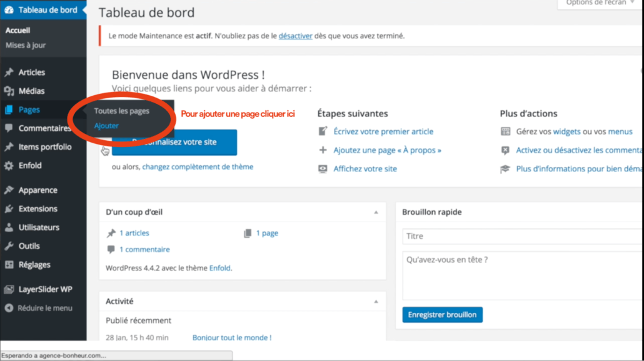Click the Utilisateurs person icon
The width and height of the screenshot is (644, 361).
tap(9, 227)
